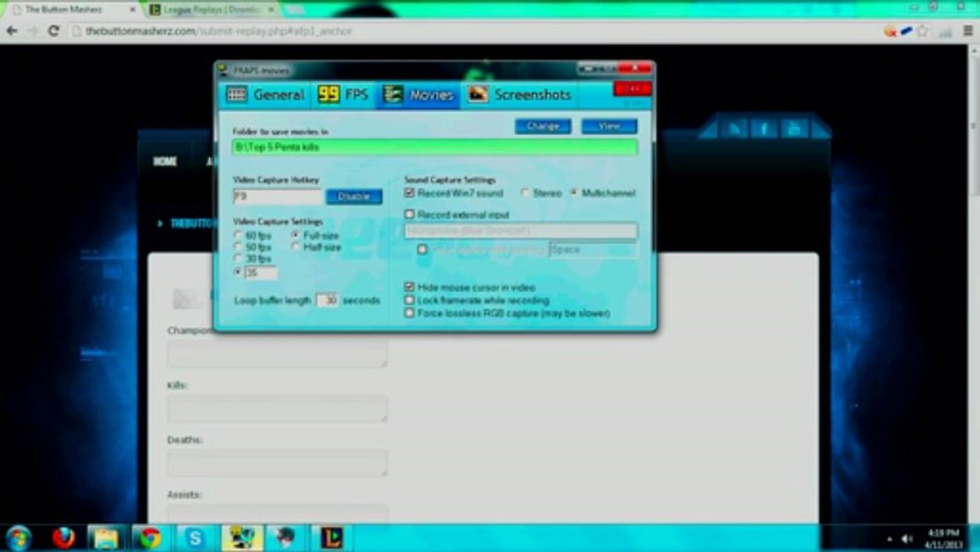Select the 60 fps radio button
This screenshot has width=980, height=552.
pyautogui.click(x=238, y=235)
